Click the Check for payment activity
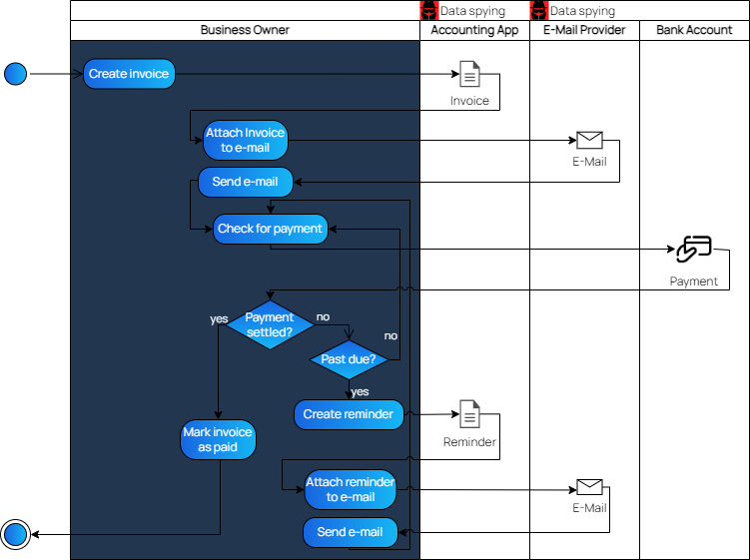This screenshot has height=560, width=750. (271, 229)
